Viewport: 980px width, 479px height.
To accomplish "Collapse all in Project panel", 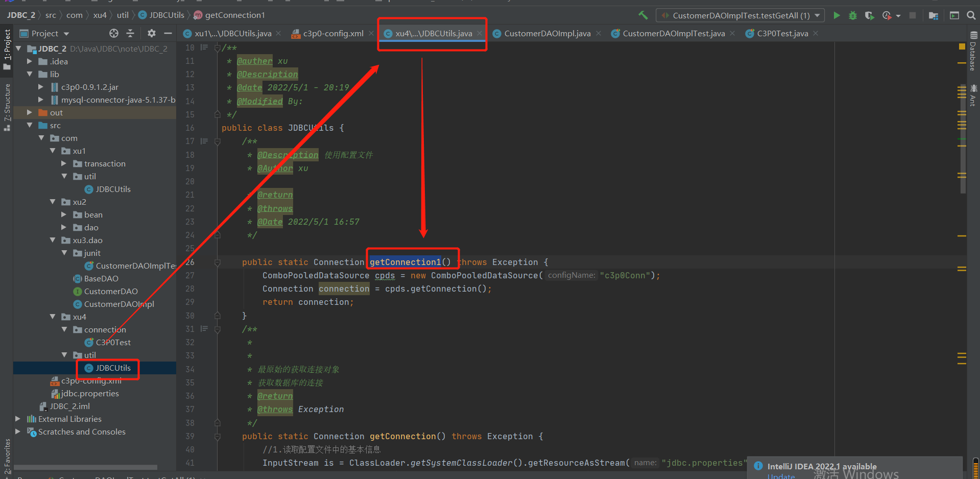I will [x=130, y=33].
